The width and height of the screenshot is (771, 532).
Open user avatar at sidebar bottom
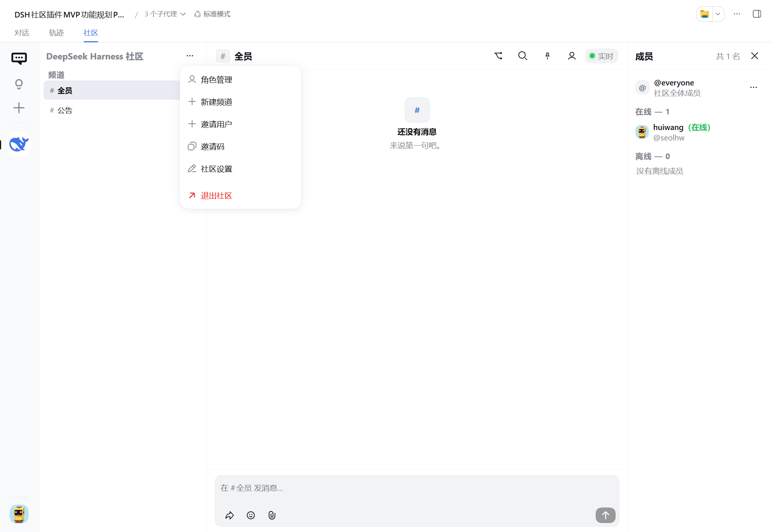[x=19, y=514]
